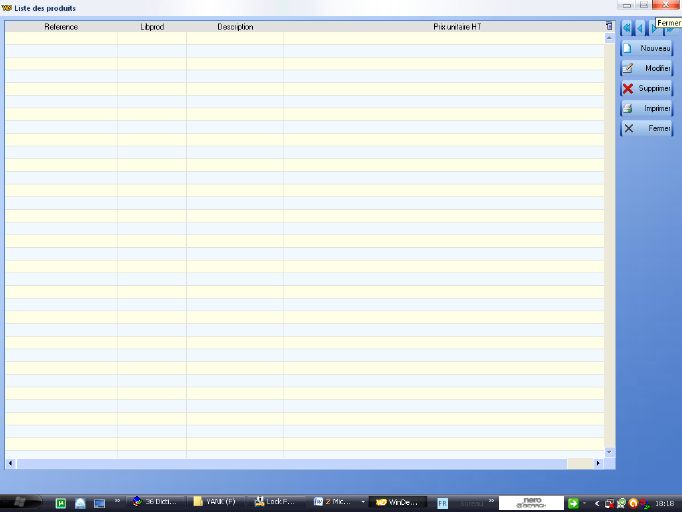Sort by Prix unitaire HT column header

click(457, 27)
